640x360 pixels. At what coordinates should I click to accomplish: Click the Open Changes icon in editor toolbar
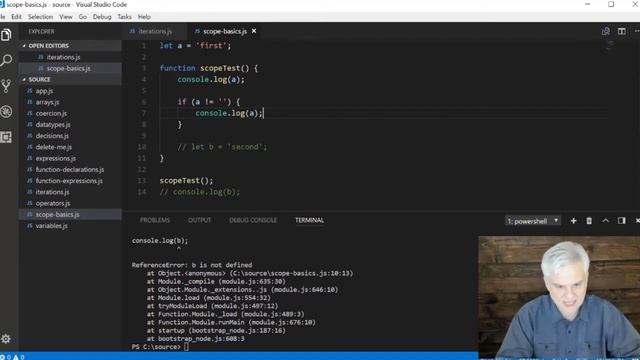[x=606, y=31]
